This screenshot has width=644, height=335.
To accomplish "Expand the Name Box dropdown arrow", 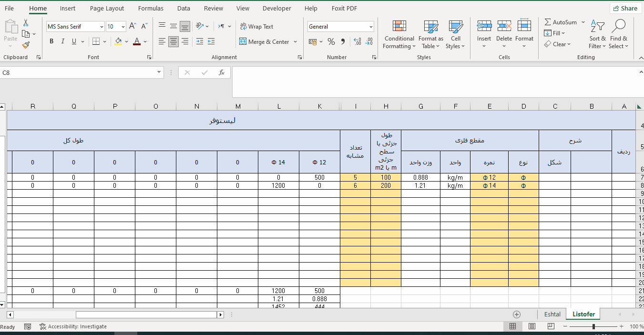I will tap(159, 72).
